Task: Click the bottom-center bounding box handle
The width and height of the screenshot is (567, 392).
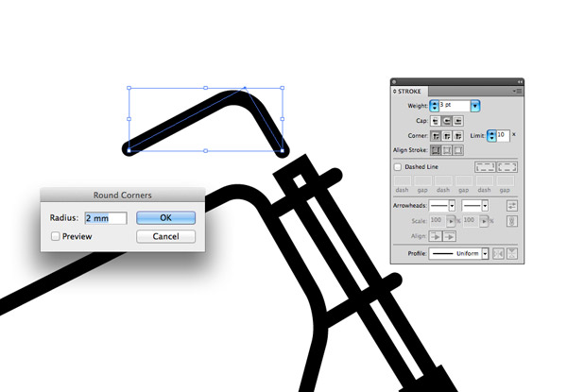Action: [x=205, y=150]
